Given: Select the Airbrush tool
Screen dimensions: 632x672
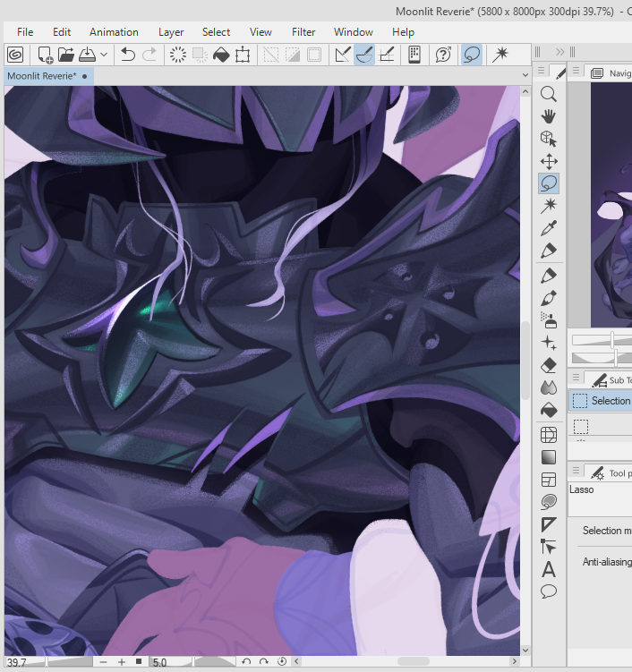Looking at the screenshot, I should tap(549, 320).
